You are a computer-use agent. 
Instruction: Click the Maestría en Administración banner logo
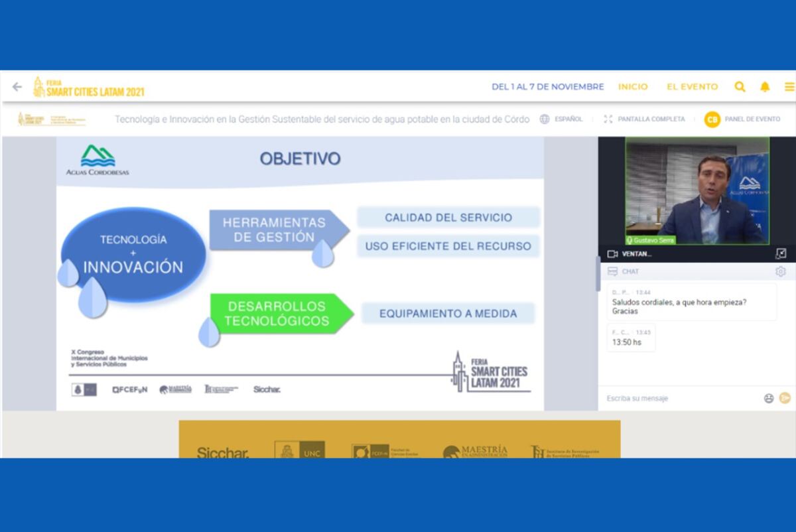point(475,452)
